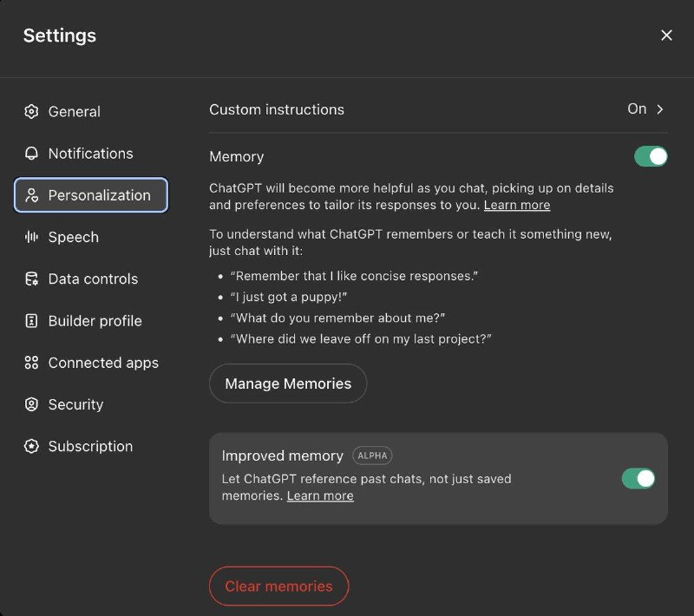The width and height of the screenshot is (694, 616).
Task: Select the Notifications bell icon
Action: pos(31,154)
